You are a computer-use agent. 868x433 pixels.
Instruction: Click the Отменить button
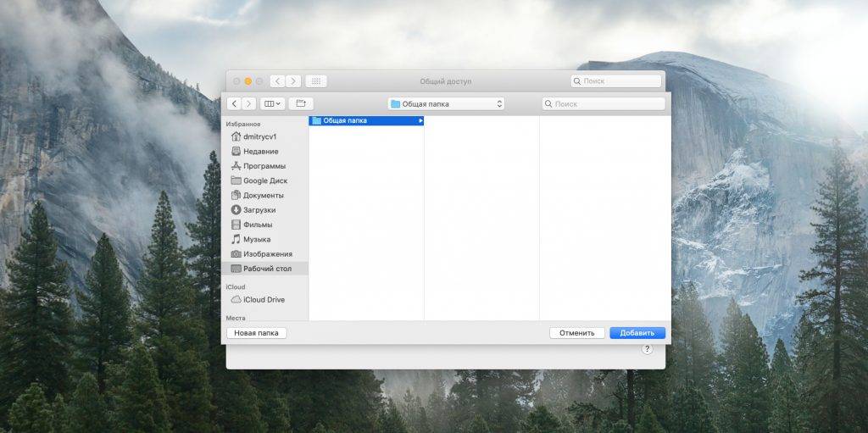pos(576,333)
